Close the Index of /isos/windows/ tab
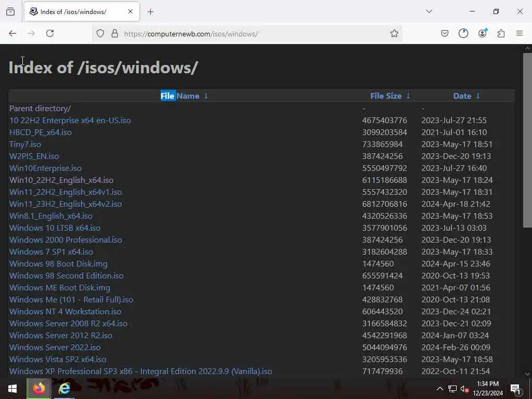This screenshot has width=532, height=399. (130, 11)
